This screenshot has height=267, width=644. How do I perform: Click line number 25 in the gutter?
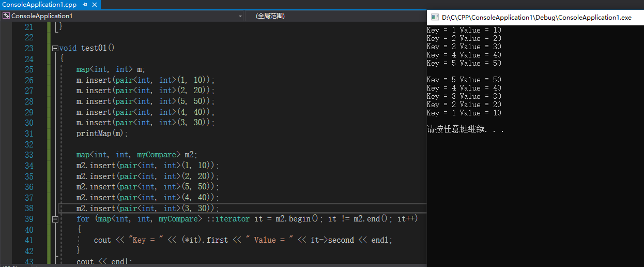(29, 69)
